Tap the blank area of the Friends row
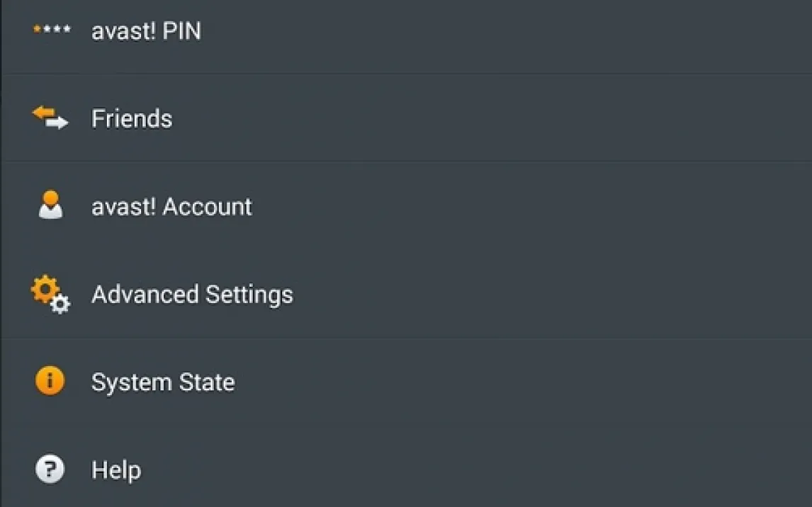The image size is (812, 507). click(x=496, y=118)
